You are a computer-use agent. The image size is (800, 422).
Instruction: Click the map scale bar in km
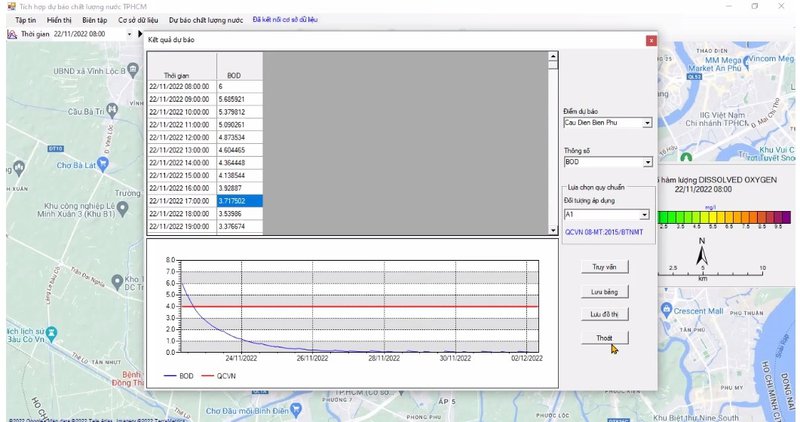pyautogui.click(x=710, y=275)
